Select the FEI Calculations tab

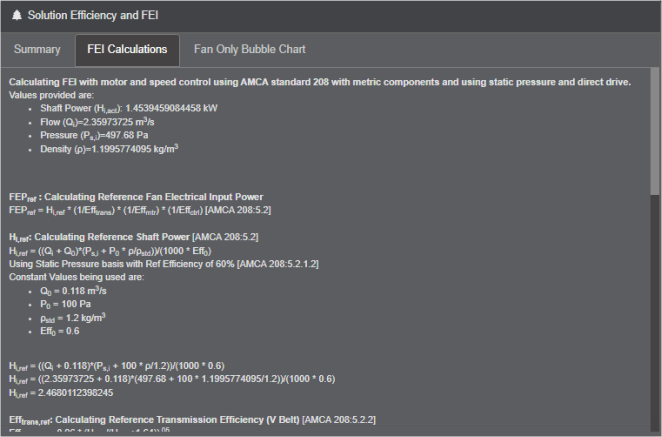tap(127, 50)
